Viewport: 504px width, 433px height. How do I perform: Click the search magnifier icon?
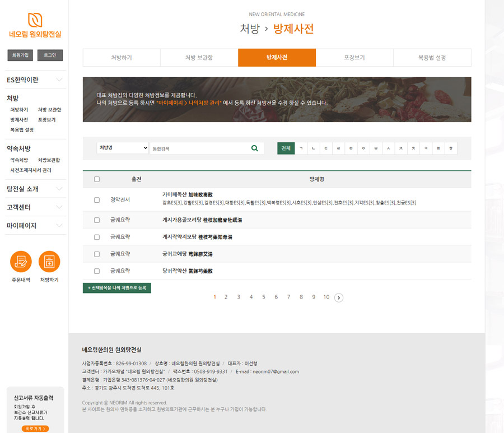pos(255,148)
